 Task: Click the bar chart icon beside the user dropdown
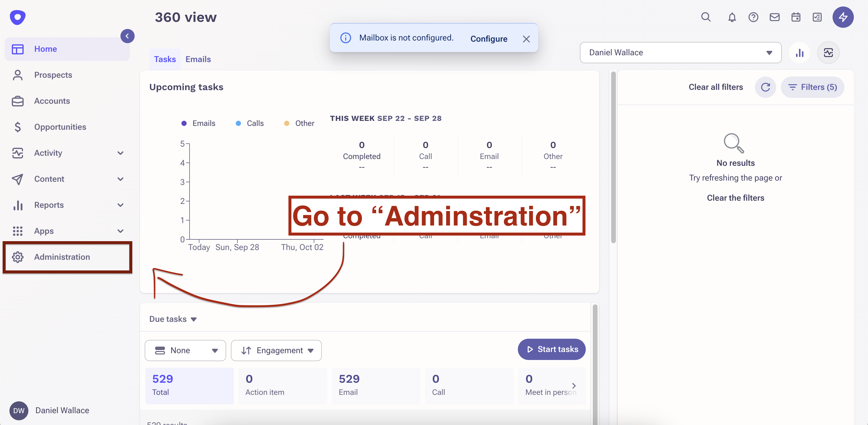[799, 53]
